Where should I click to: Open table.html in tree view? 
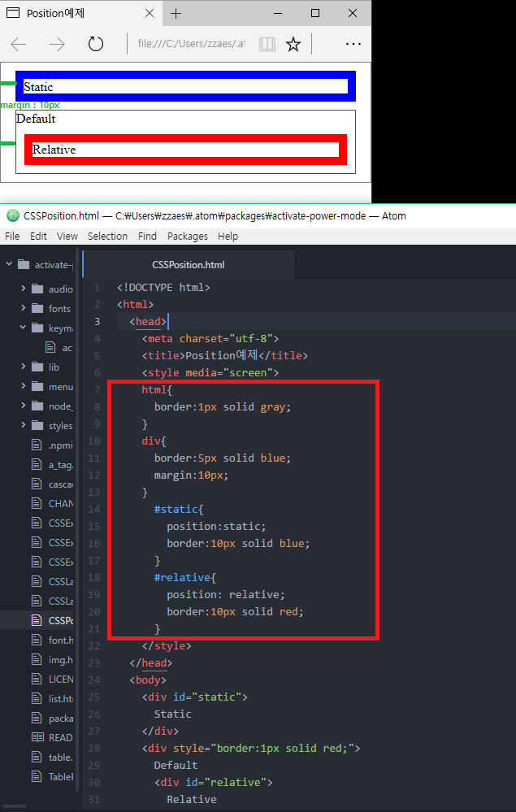point(52,757)
